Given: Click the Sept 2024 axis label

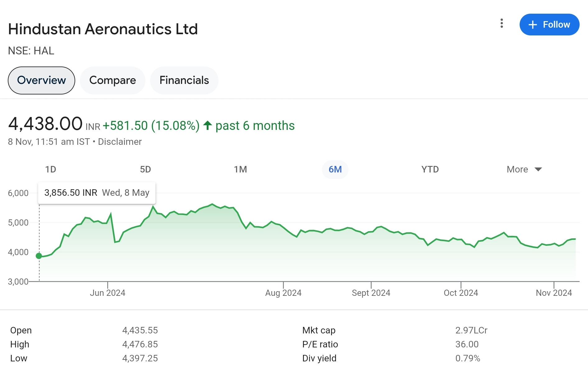Looking at the screenshot, I should (x=371, y=293).
